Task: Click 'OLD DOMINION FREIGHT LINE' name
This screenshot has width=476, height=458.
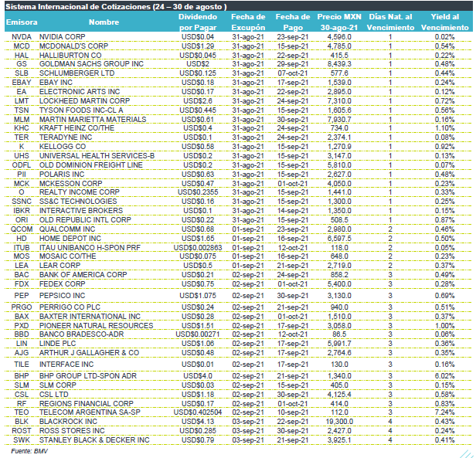Action: (x=91, y=165)
